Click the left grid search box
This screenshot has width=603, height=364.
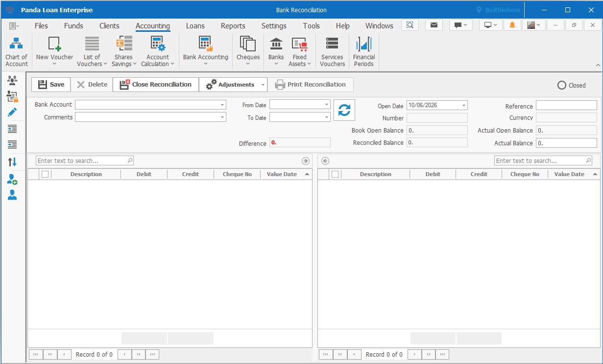[x=85, y=160]
